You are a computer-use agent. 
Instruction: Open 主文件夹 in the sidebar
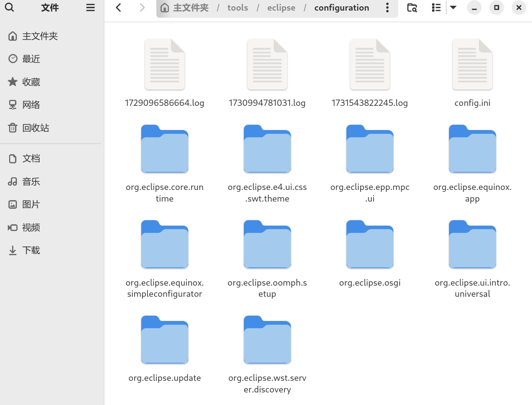pyautogui.click(x=51, y=36)
